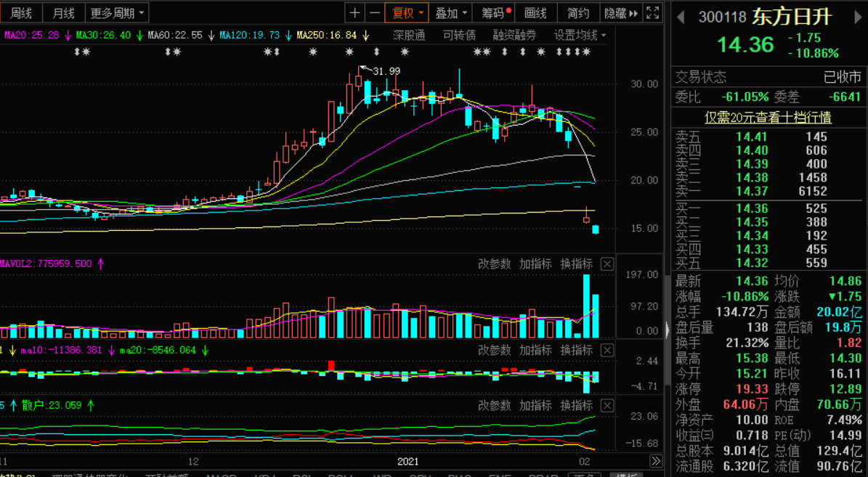Switch to 月线 monthly chart
This screenshot has height=477, width=868.
coord(64,13)
